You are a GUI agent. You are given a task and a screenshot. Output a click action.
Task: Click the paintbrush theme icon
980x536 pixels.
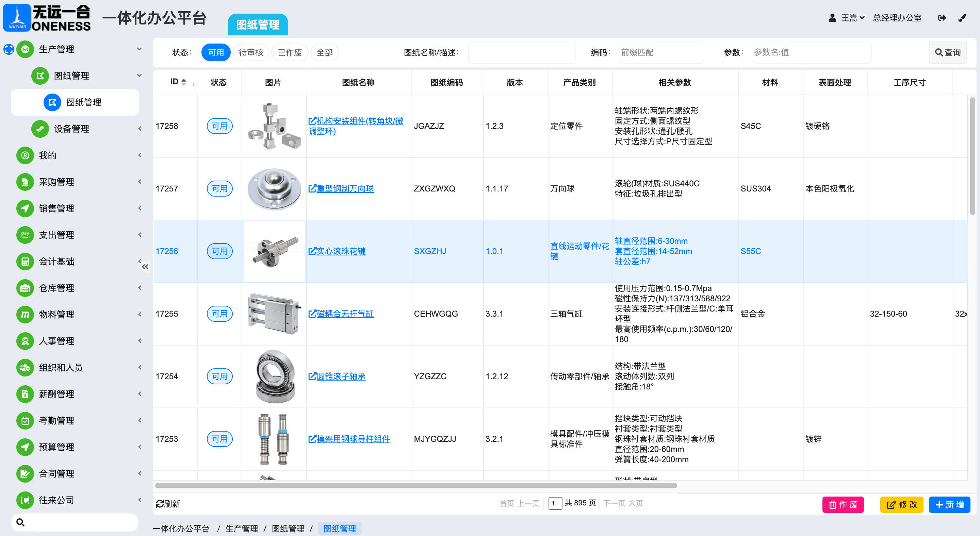coord(962,18)
